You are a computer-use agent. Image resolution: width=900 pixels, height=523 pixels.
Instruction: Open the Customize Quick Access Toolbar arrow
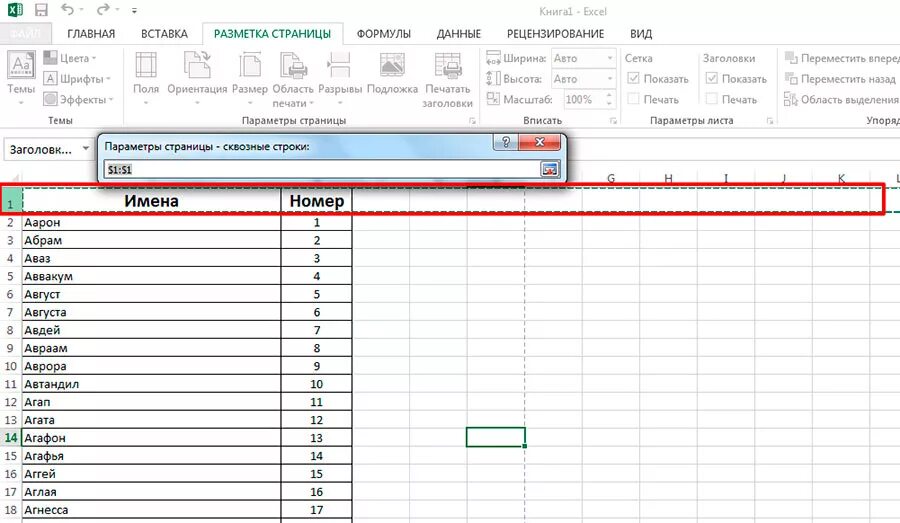click(134, 10)
